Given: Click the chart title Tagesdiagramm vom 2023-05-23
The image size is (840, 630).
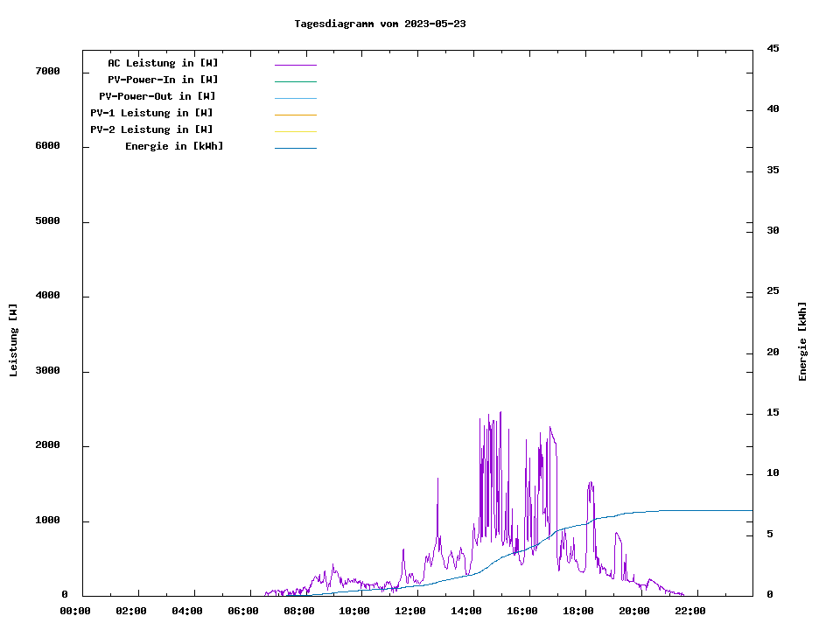Looking at the screenshot, I should coord(380,24).
